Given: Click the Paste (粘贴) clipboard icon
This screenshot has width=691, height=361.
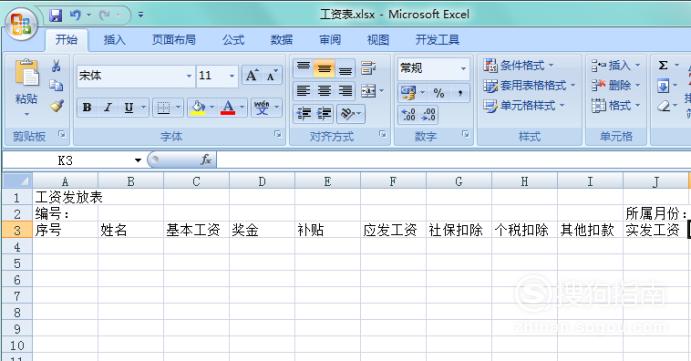Looking at the screenshot, I should (27, 73).
